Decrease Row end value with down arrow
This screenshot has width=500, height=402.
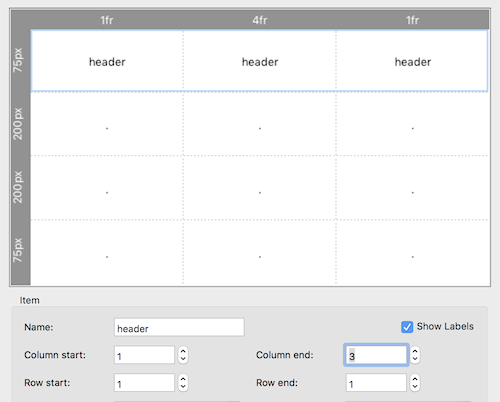coord(415,387)
